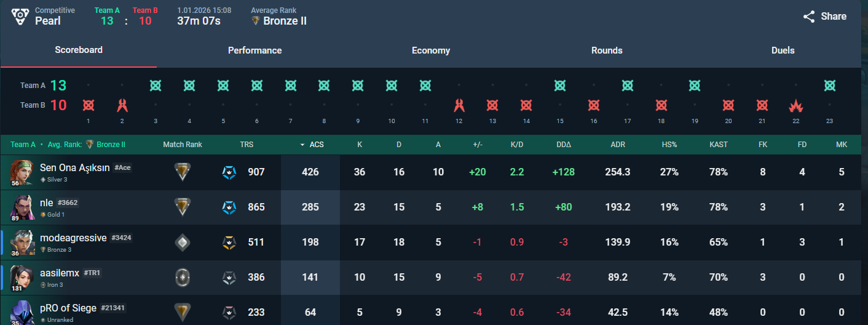Open modeagressive player profile link

(73, 238)
